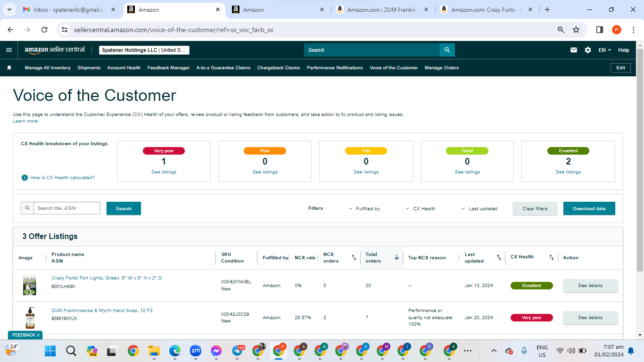Open the EN language dropdown

tap(605, 50)
